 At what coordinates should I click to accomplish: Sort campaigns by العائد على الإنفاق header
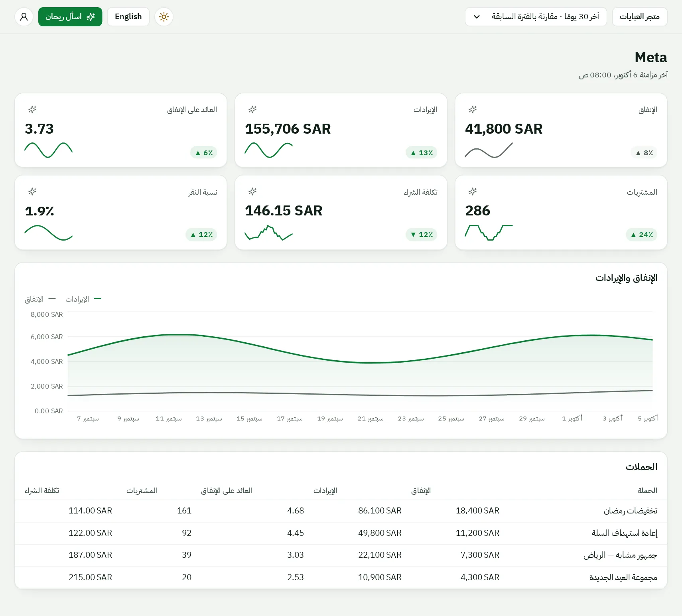click(x=227, y=490)
